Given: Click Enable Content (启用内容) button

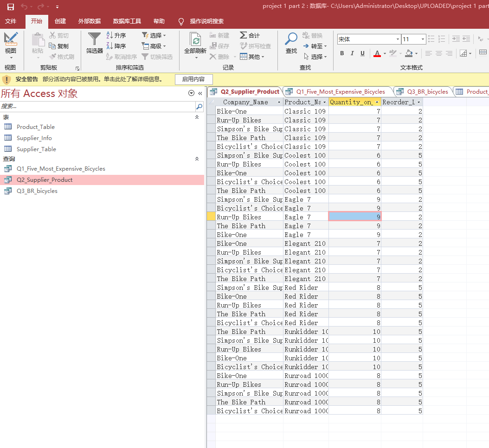Looking at the screenshot, I should click(x=193, y=79).
